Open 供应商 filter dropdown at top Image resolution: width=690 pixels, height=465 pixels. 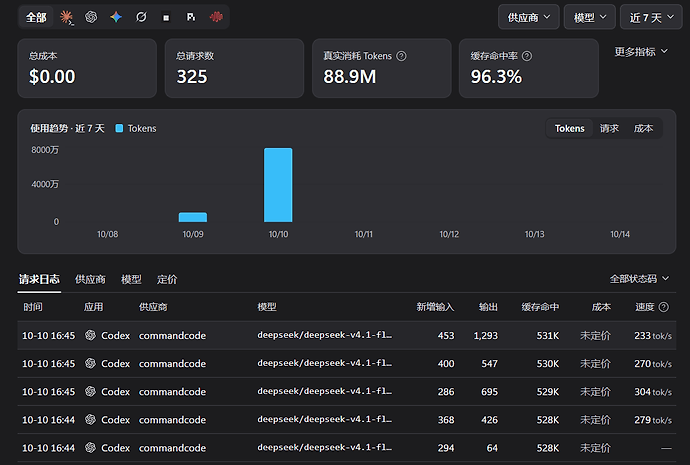click(x=529, y=17)
